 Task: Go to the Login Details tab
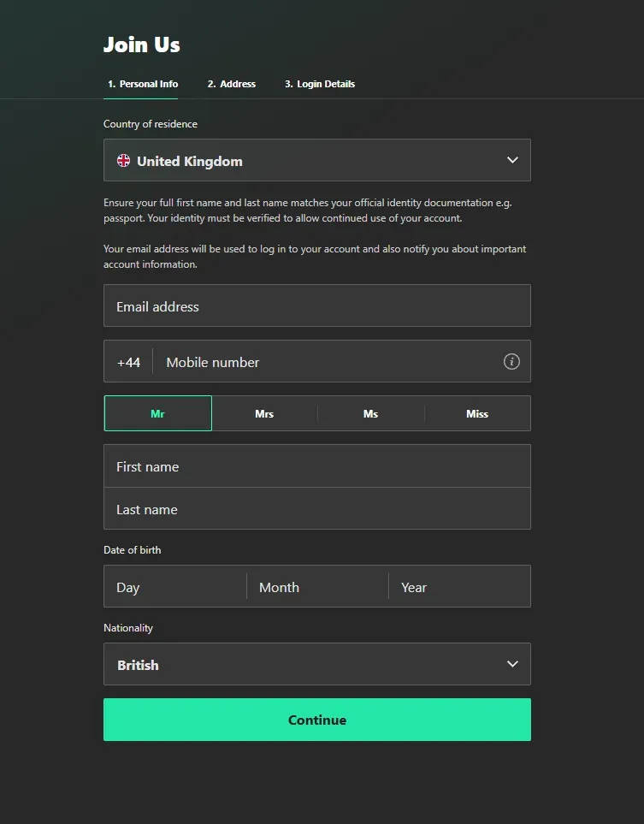[x=320, y=84]
